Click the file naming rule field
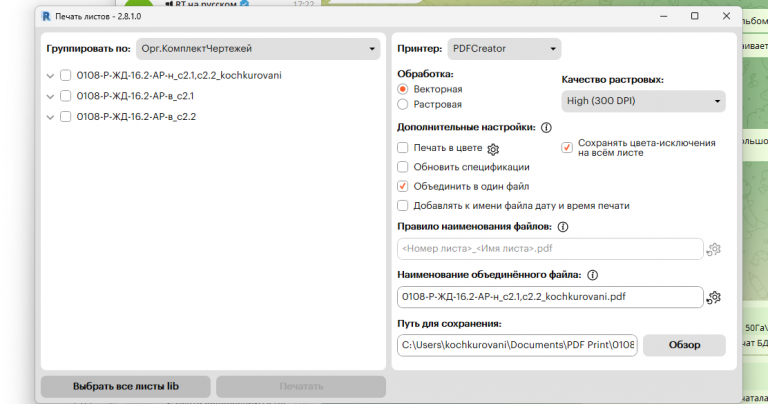The width and height of the screenshot is (768, 404). point(550,249)
